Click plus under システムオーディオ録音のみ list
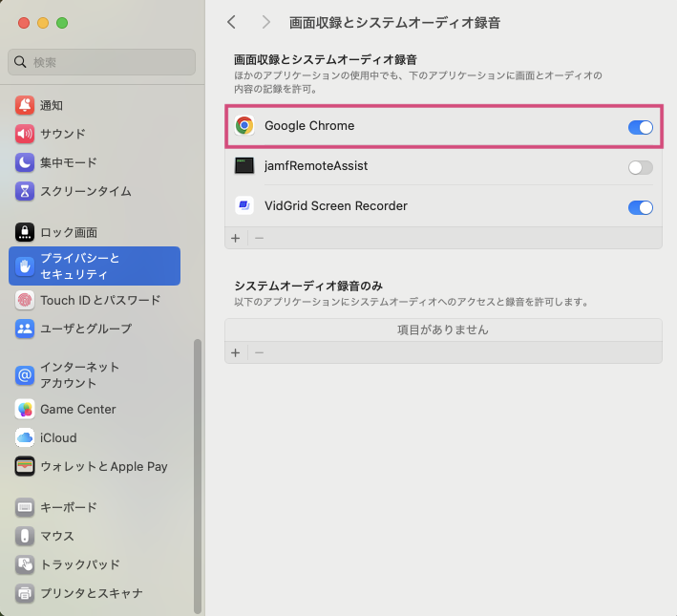This screenshot has width=677, height=616. coord(236,352)
